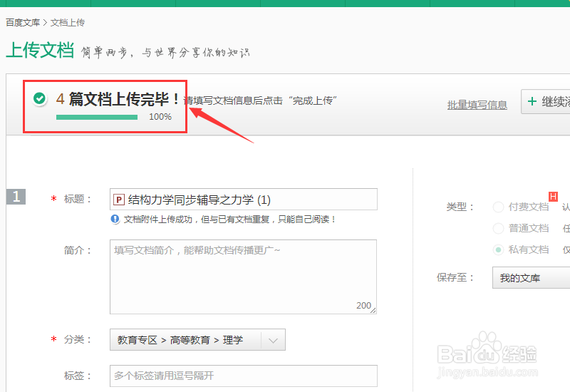Click the duplicate-document warning message text

coord(229,220)
